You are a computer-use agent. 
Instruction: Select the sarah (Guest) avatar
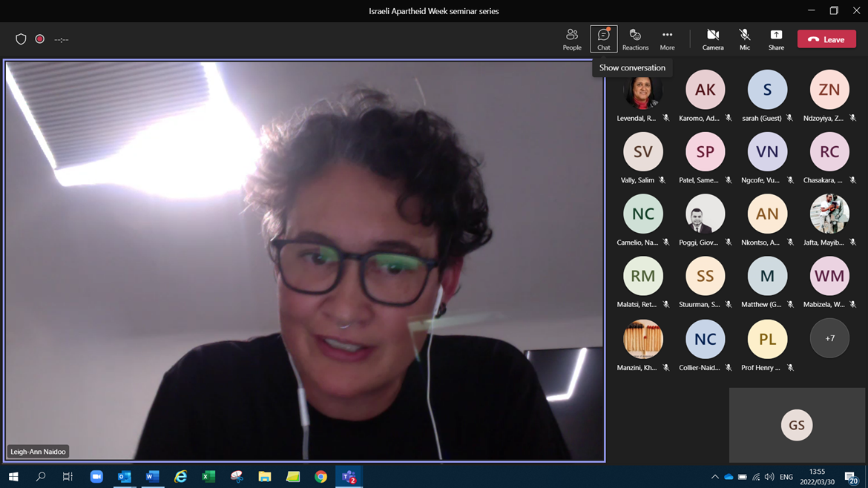[x=767, y=90]
